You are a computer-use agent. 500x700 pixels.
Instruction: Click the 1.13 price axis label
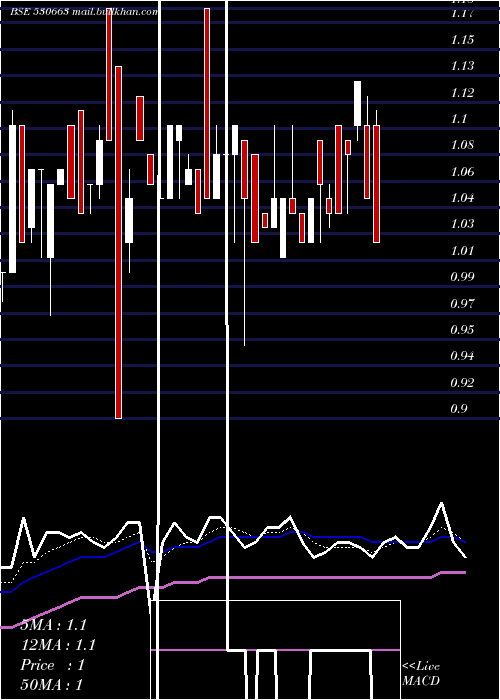point(462,66)
